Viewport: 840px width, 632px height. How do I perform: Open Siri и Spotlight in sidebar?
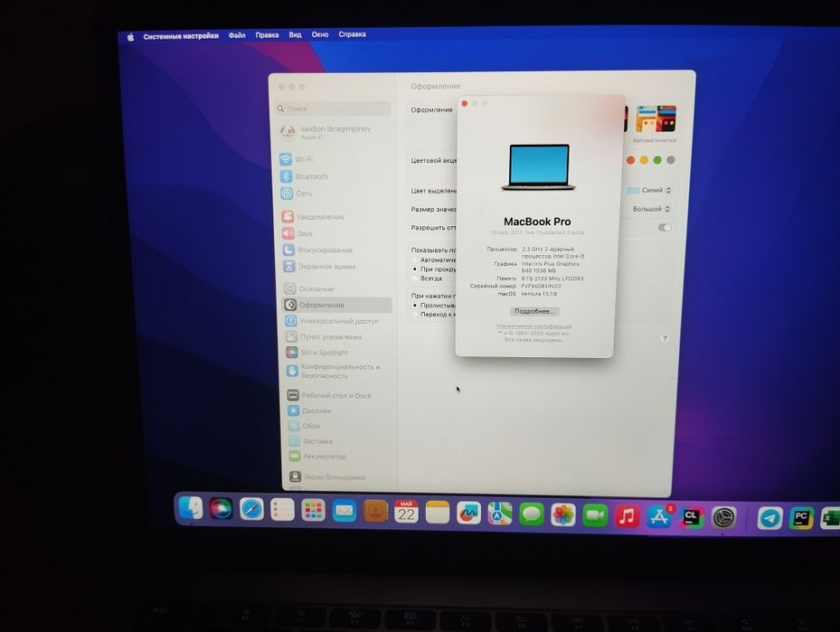(317, 353)
